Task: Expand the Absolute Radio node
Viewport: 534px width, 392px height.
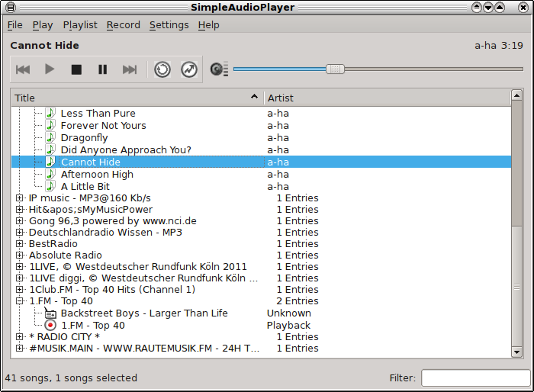Action: tap(19, 255)
